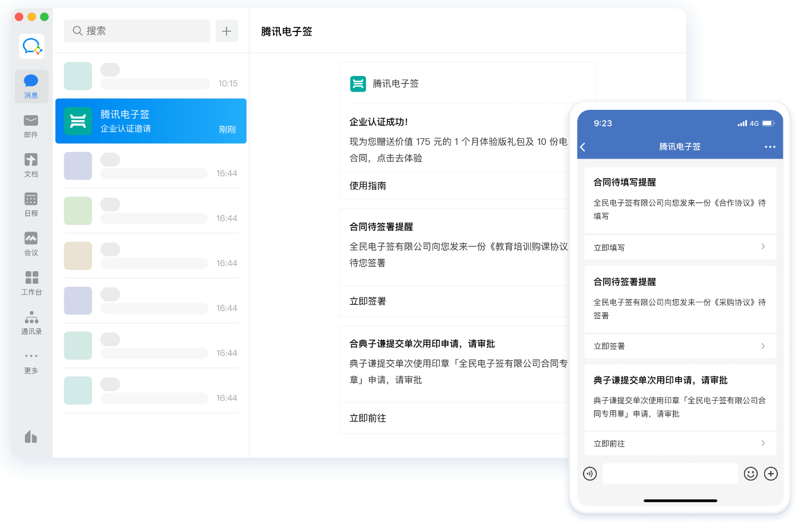Open the conversation timestamped 10:15

coord(151,76)
